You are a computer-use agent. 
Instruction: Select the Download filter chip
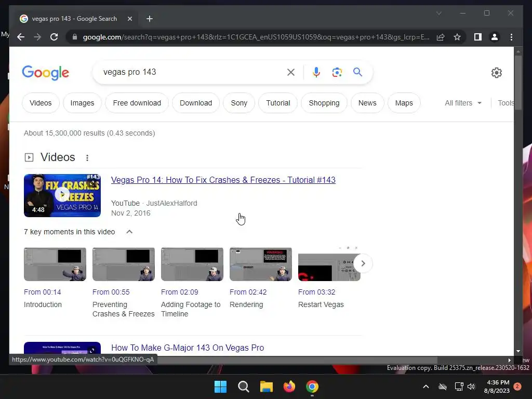[196, 103]
